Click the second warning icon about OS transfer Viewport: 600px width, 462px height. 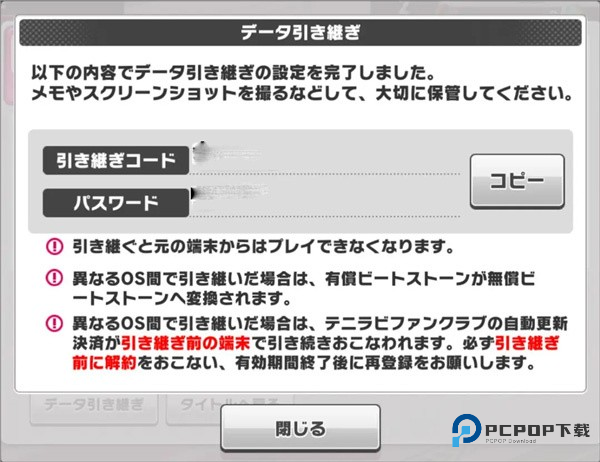(x=54, y=278)
